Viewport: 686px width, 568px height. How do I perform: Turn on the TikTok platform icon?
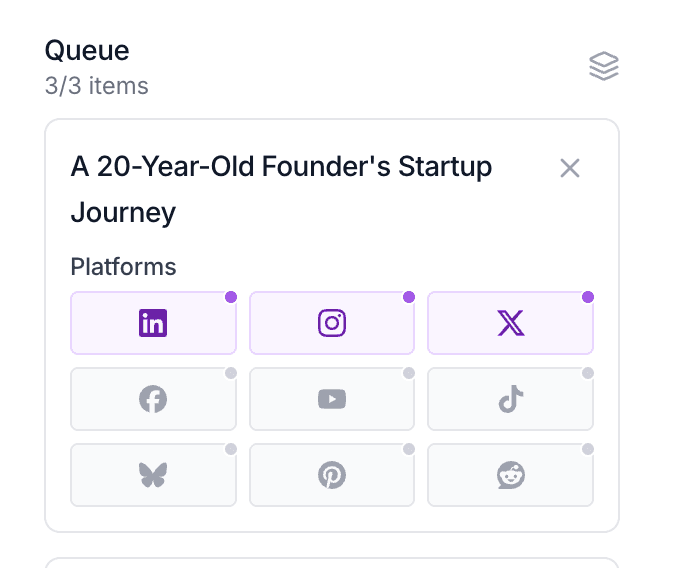(510, 400)
